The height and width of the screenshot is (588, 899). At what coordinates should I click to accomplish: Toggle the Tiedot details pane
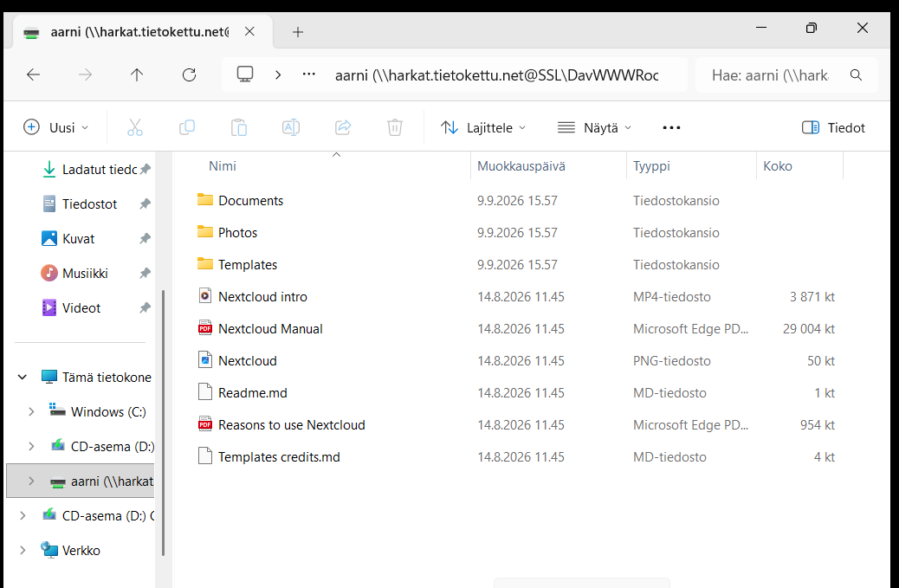click(833, 127)
